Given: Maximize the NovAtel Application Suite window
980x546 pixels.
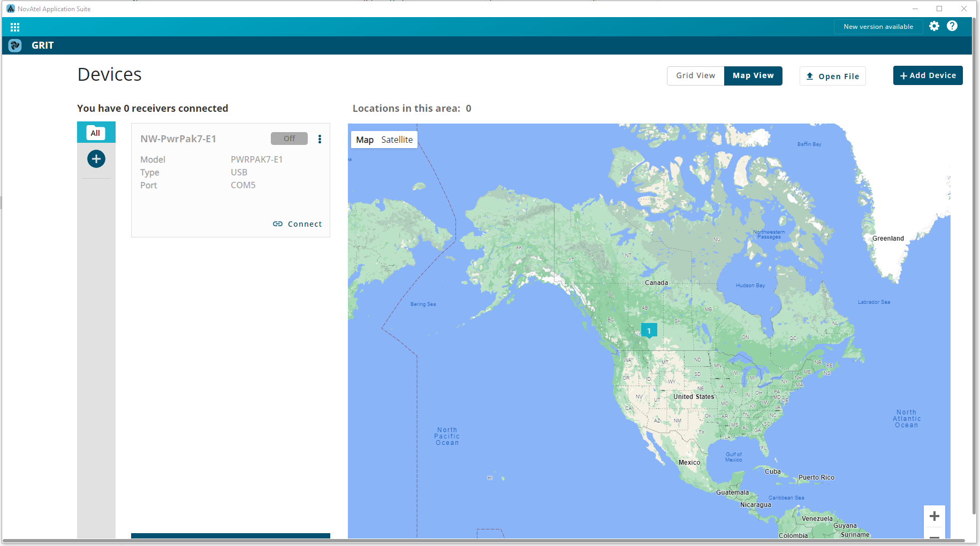Looking at the screenshot, I should pos(939,9).
